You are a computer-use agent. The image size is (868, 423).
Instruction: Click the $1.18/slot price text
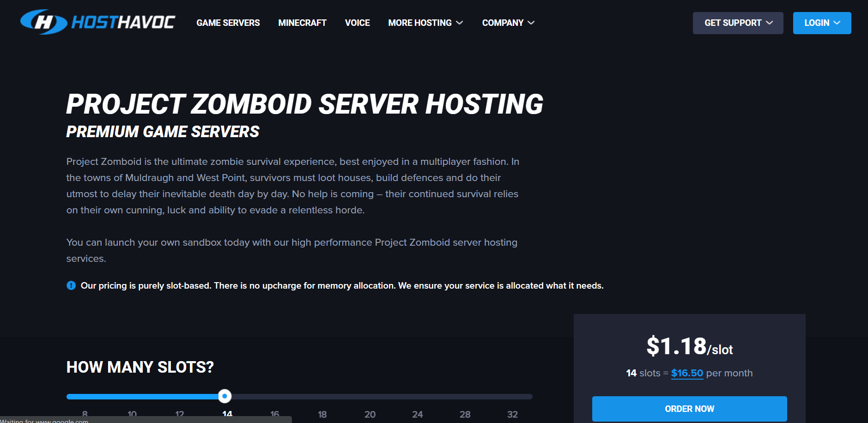[x=690, y=346]
